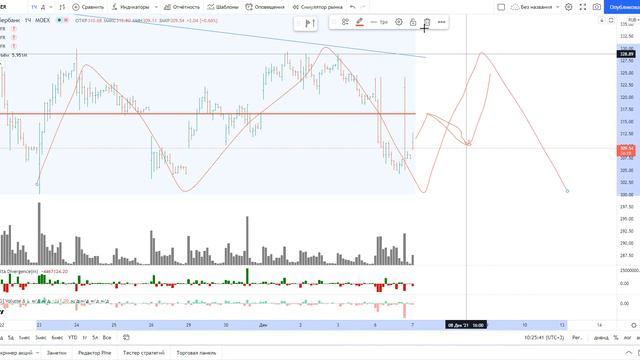This screenshot has width=640, height=360.
Task: Open RUB currency dropdown on price scale
Action: pyautogui.click(x=633, y=20)
